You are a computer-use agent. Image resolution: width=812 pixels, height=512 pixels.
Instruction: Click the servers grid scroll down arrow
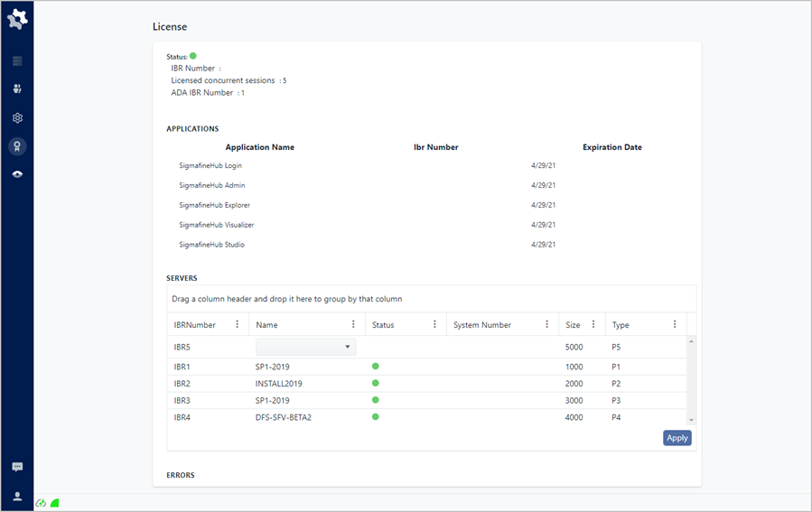coord(692,420)
